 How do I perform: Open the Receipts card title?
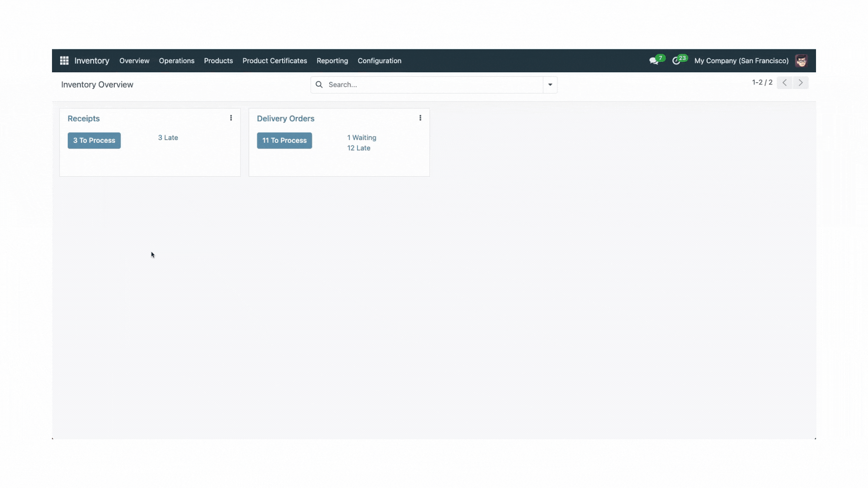[84, 118]
